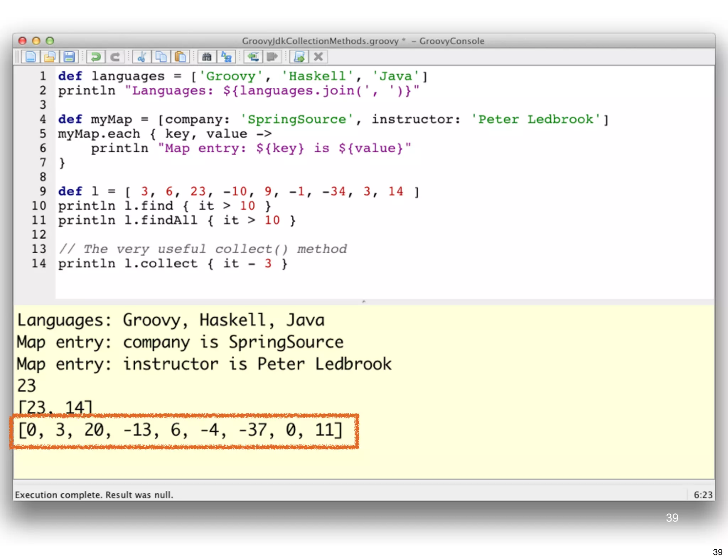Show previous script in history
728x560 pixels.
[253, 57]
